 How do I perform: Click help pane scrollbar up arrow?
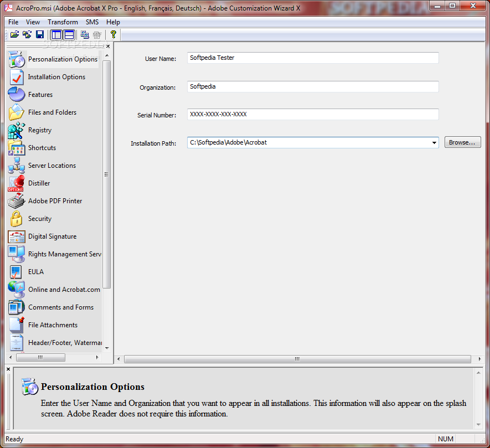(x=478, y=373)
